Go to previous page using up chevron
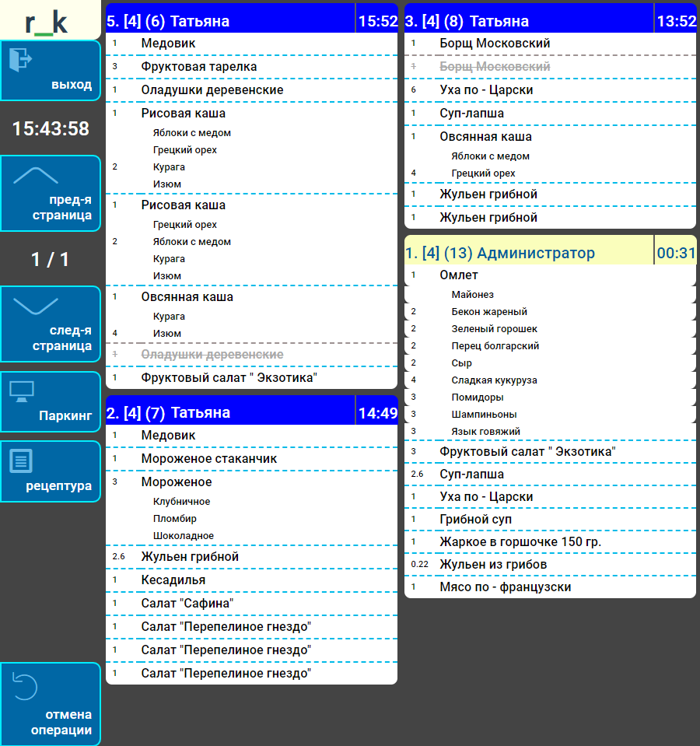This screenshot has height=746, width=700. point(36,176)
